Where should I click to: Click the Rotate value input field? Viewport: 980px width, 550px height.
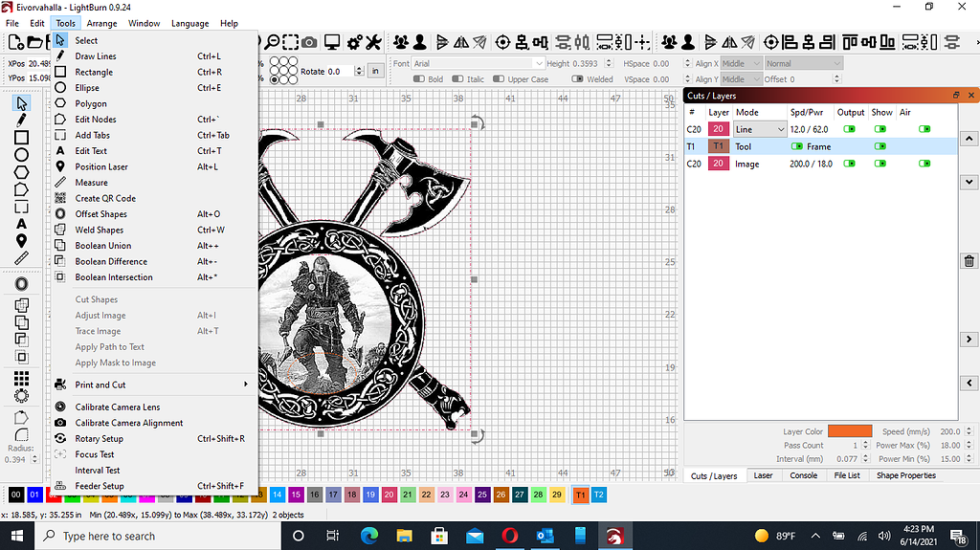[x=346, y=72]
